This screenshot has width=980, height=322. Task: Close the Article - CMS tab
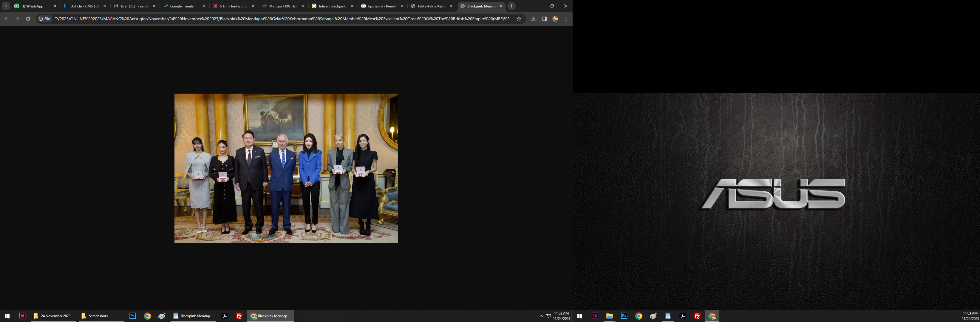coord(105,6)
